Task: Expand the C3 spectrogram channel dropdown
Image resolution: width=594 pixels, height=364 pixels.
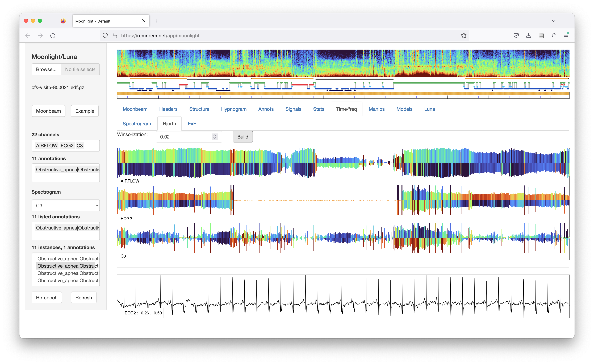Action: click(66, 206)
